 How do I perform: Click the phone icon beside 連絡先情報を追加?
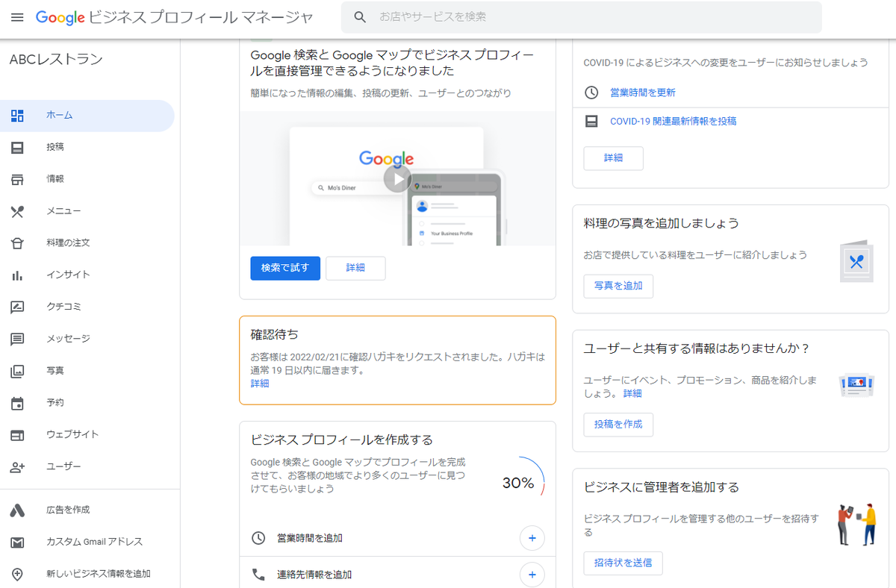pyautogui.click(x=258, y=575)
